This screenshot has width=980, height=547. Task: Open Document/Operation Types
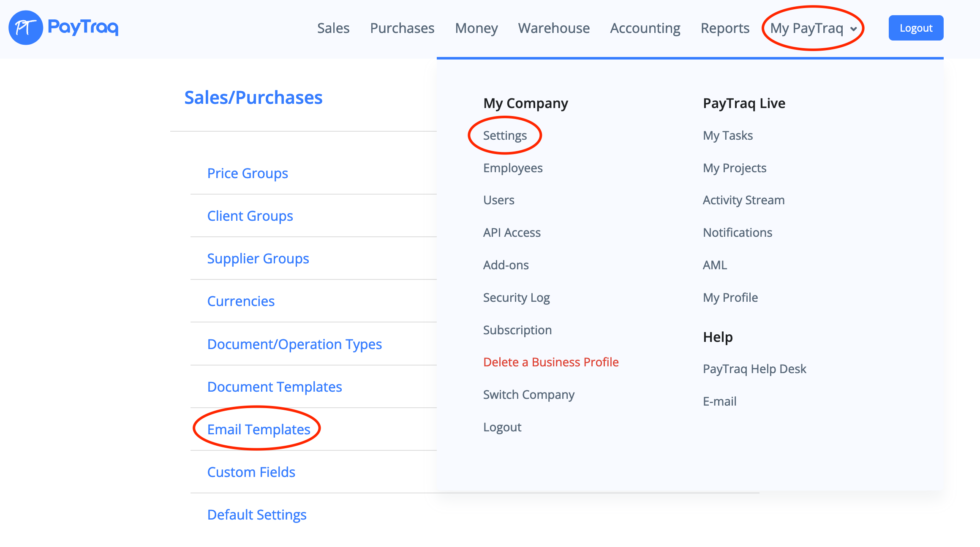point(294,344)
